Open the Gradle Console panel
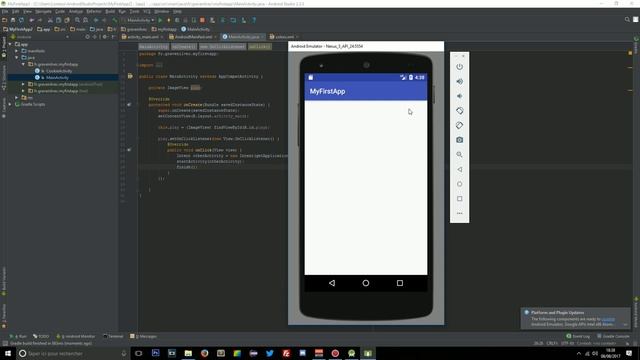This screenshot has height=360, width=640. [613, 336]
